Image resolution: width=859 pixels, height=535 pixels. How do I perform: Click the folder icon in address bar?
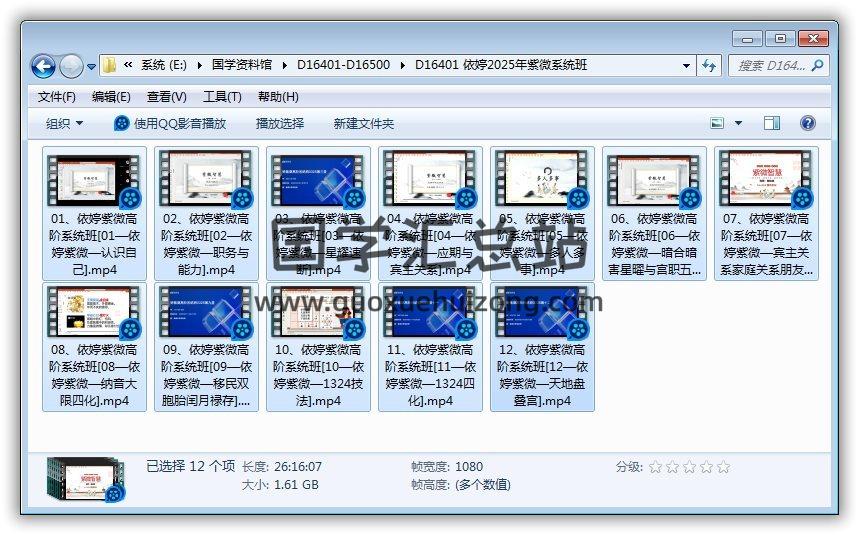click(x=109, y=65)
